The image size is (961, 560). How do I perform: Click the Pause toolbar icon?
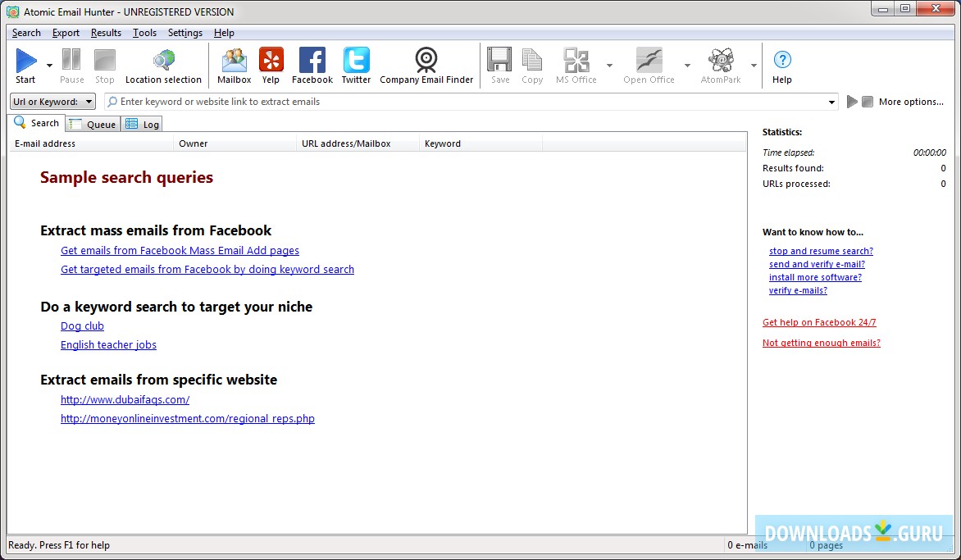(71, 60)
